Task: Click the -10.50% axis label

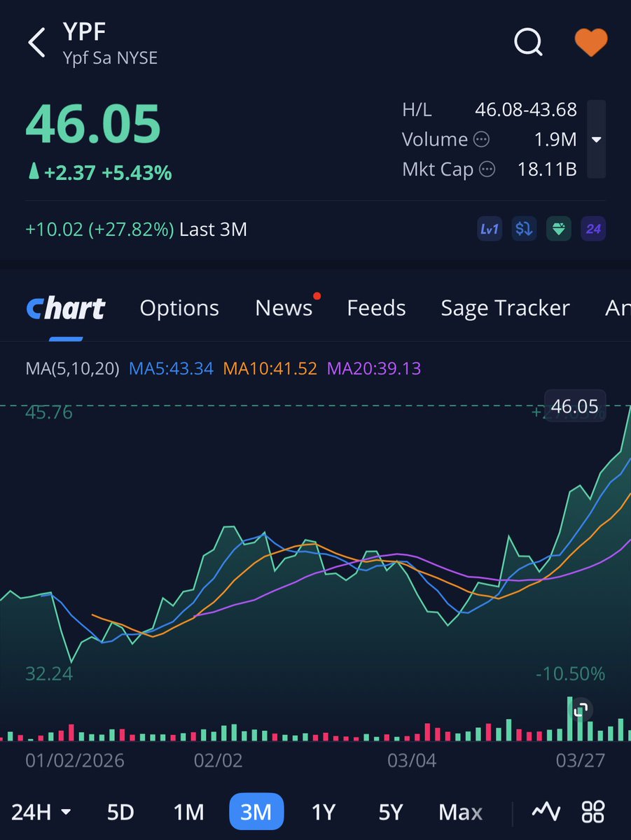Action: coord(570,674)
